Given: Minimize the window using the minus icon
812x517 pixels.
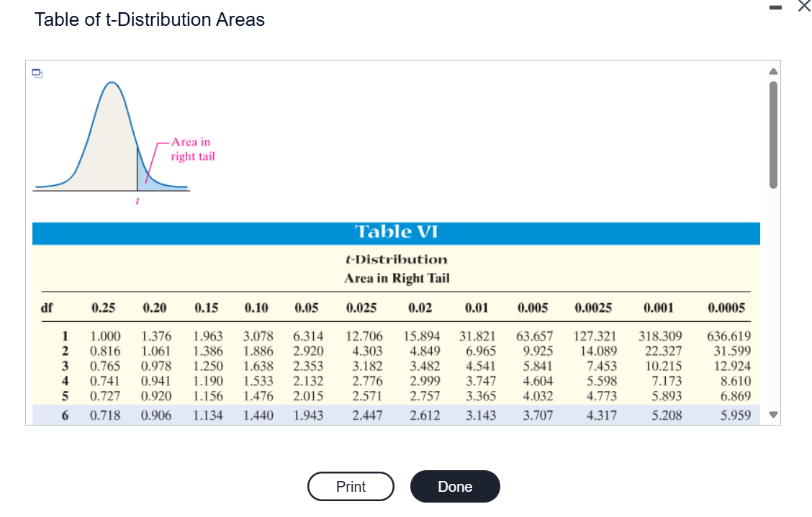Looking at the screenshot, I should point(775,6).
